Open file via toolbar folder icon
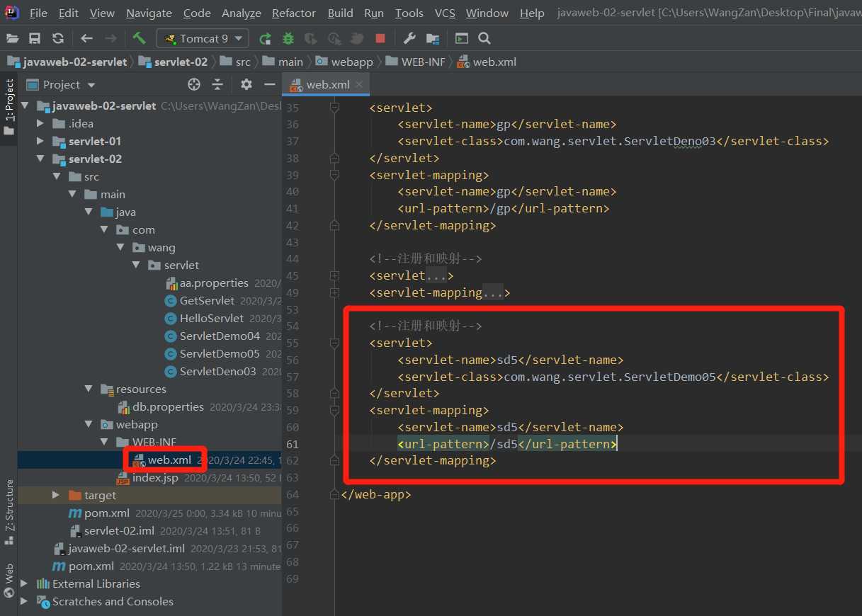This screenshot has height=616, width=862. click(x=13, y=38)
